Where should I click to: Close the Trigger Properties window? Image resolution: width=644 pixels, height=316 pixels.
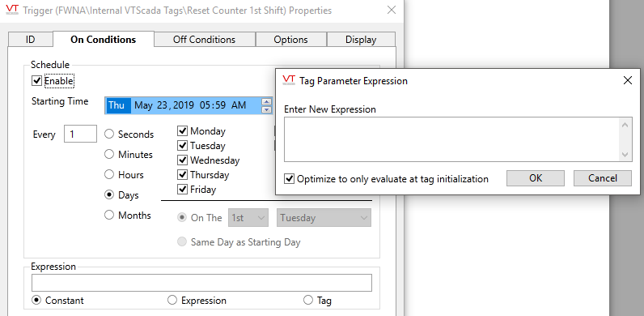coord(392,11)
